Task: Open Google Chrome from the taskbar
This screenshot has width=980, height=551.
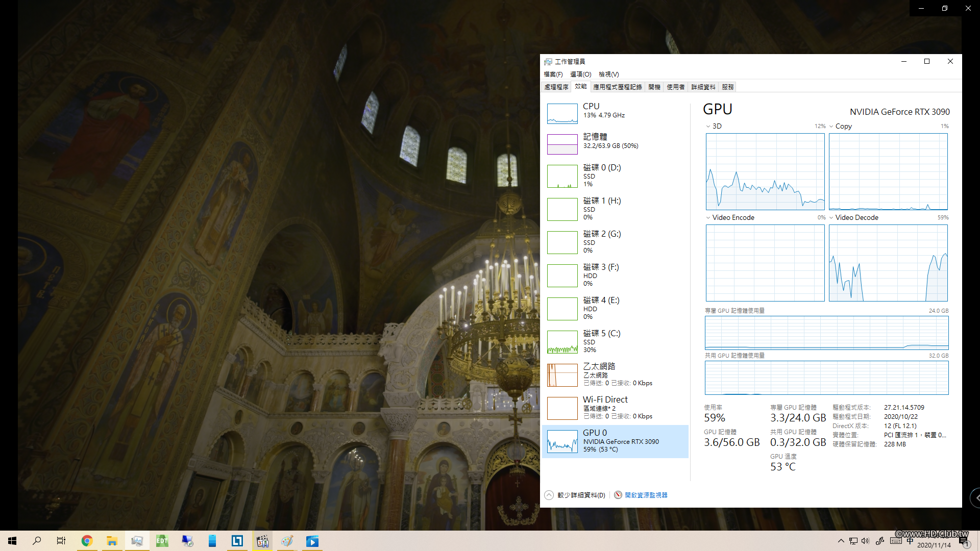Action: click(x=87, y=541)
